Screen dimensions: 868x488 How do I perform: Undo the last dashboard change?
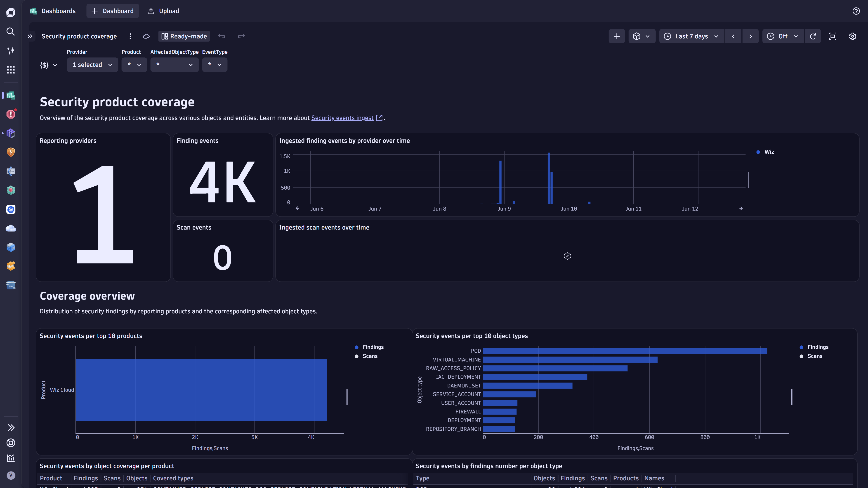pos(221,36)
